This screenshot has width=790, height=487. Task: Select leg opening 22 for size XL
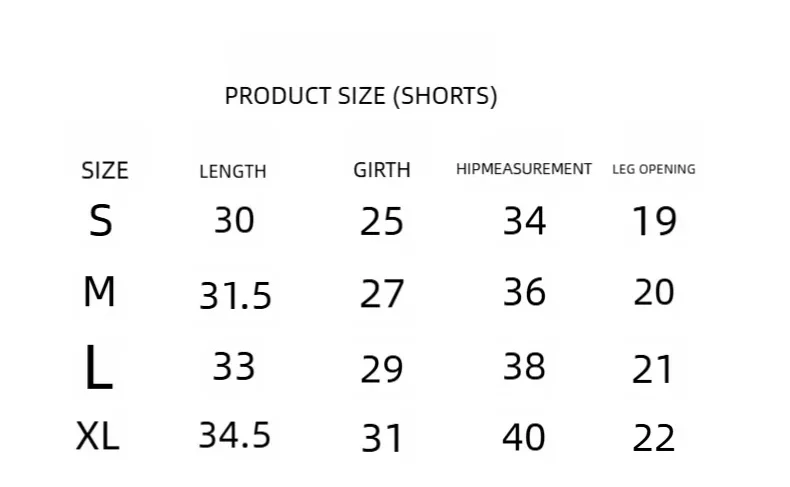654,437
